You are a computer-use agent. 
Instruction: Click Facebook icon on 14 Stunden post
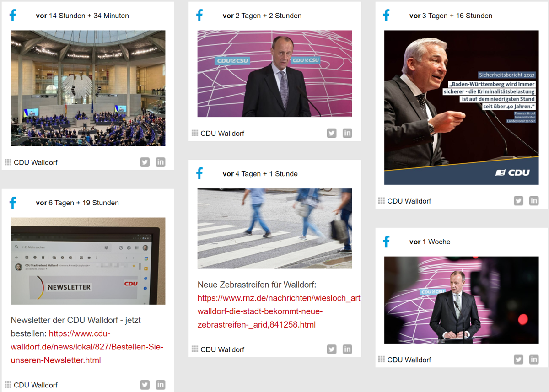click(x=13, y=15)
